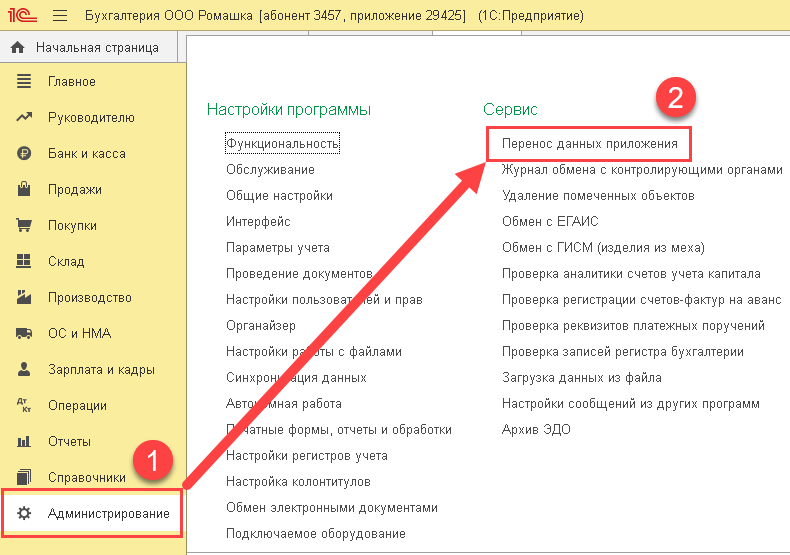Open Автономная работа
The height and width of the screenshot is (555, 790).
[x=284, y=404]
